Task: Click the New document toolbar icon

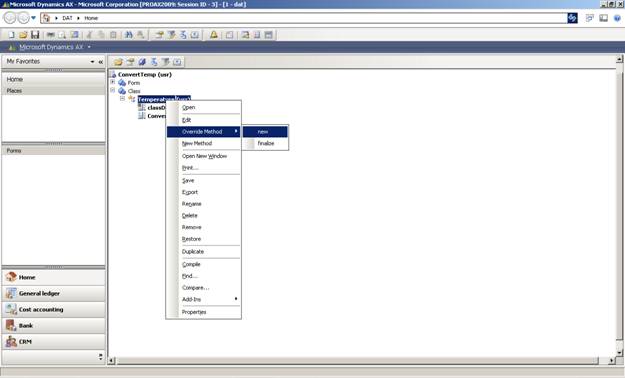Action: click(11, 35)
